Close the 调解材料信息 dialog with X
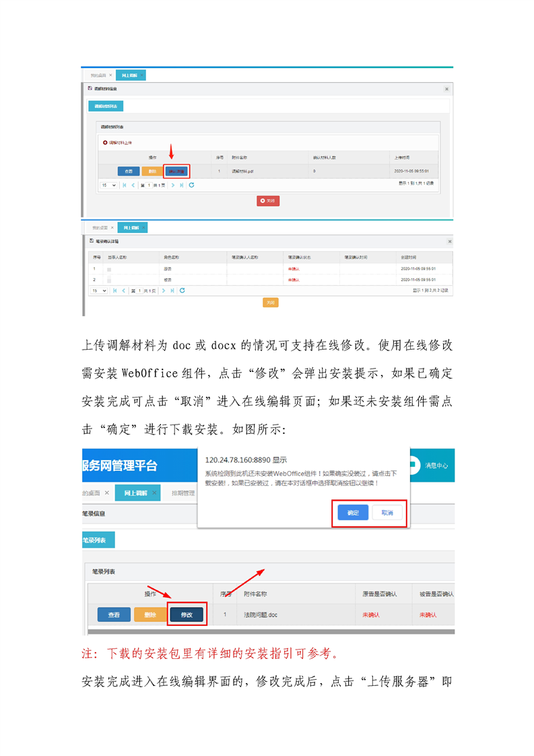 446,89
